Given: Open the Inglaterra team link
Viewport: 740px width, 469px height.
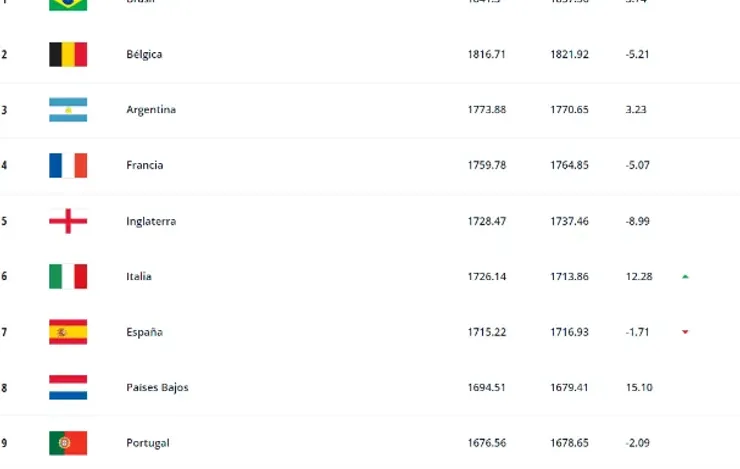Looking at the screenshot, I should tap(151, 221).
